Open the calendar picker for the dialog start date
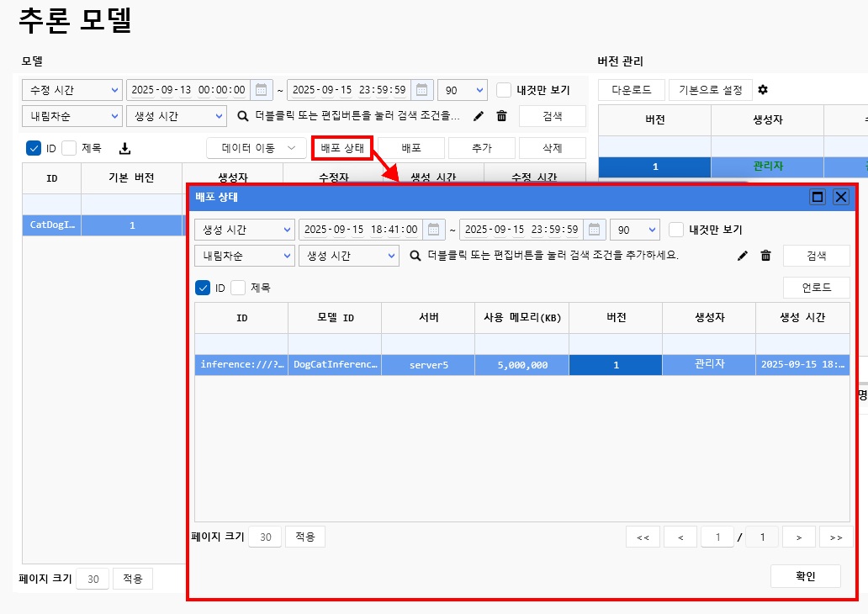The image size is (868, 614). pyautogui.click(x=435, y=230)
